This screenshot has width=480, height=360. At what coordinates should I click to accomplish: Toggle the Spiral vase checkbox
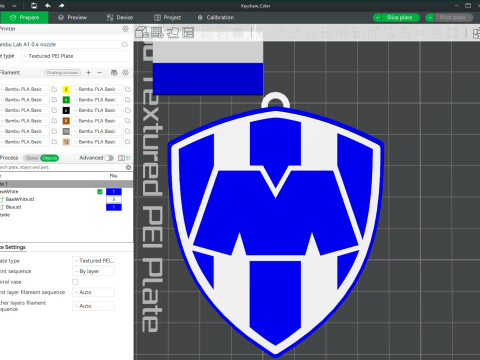75,282
